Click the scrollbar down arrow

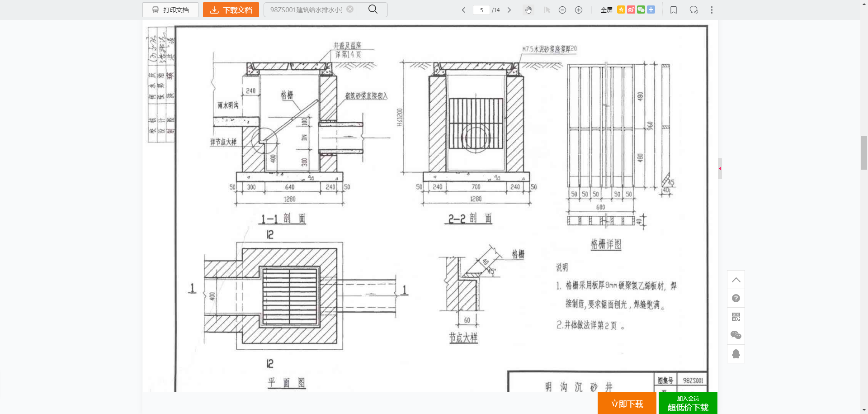[864, 410]
